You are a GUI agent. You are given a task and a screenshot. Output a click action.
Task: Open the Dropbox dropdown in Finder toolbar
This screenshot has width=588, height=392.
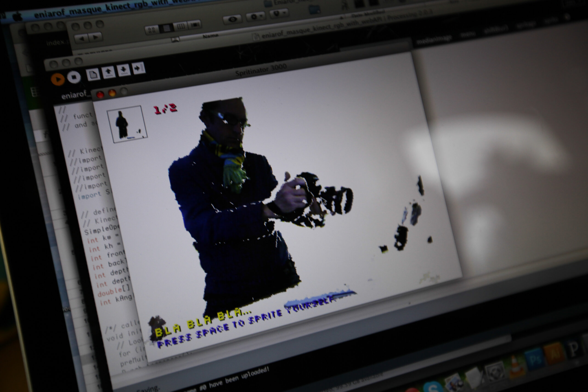click(x=279, y=14)
